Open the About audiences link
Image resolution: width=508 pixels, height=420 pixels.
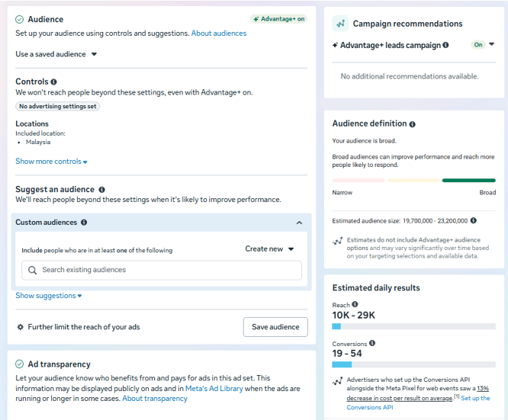pyautogui.click(x=219, y=34)
